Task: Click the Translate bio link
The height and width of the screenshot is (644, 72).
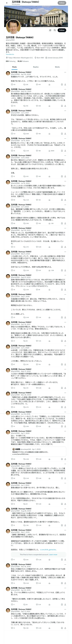Action: 10,54
